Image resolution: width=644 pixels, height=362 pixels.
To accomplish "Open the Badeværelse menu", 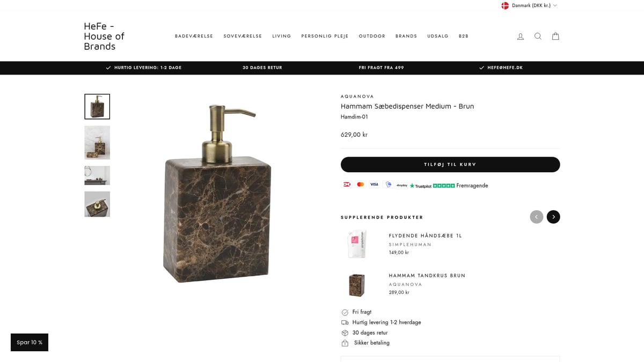I will (x=194, y=36).
